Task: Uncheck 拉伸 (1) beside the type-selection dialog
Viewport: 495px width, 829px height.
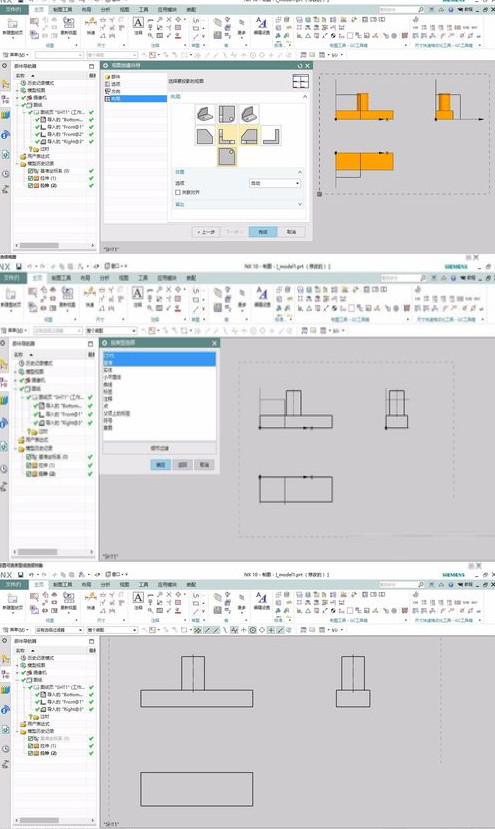Action: tap(30, 465)
